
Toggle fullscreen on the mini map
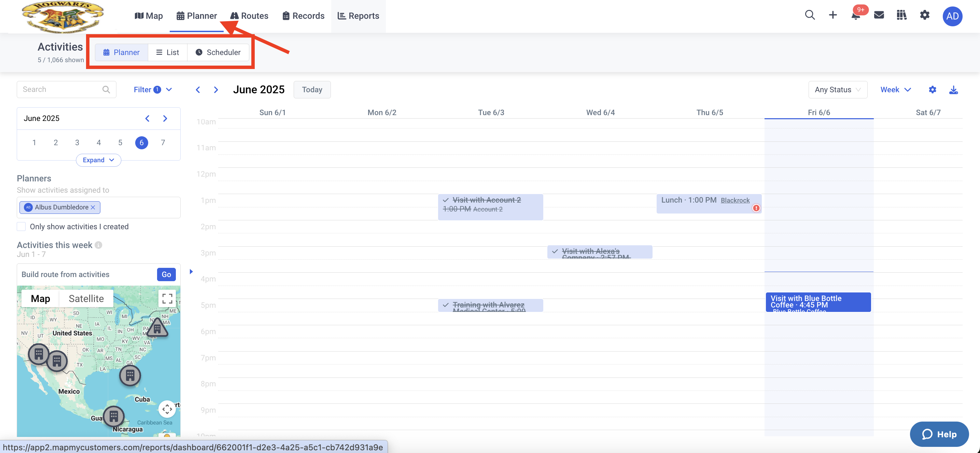point(167,299)
